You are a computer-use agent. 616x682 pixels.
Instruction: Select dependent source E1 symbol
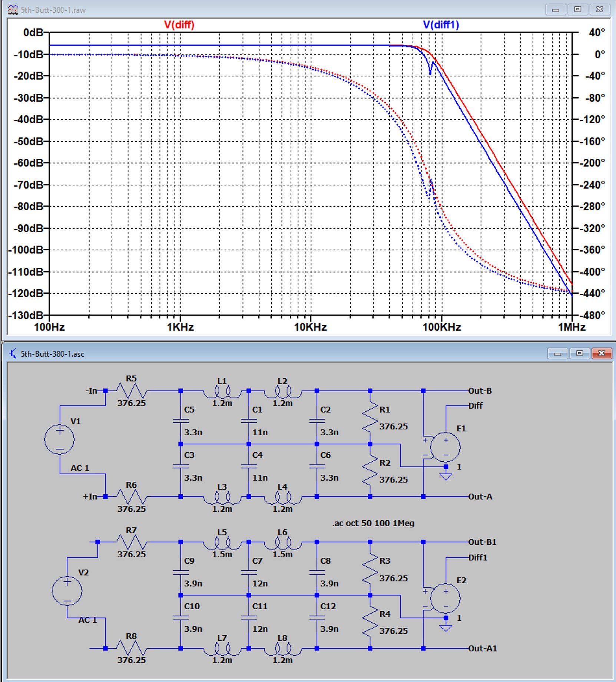tap(446, 447)
